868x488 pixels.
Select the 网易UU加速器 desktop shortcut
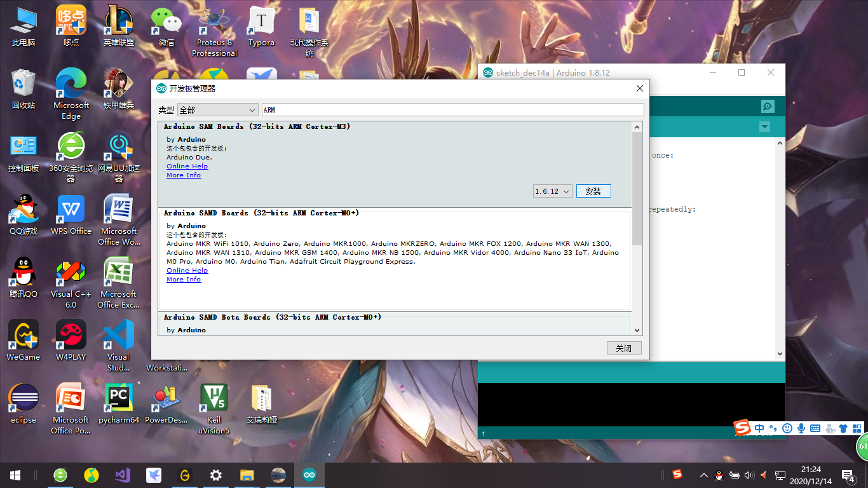119,158
